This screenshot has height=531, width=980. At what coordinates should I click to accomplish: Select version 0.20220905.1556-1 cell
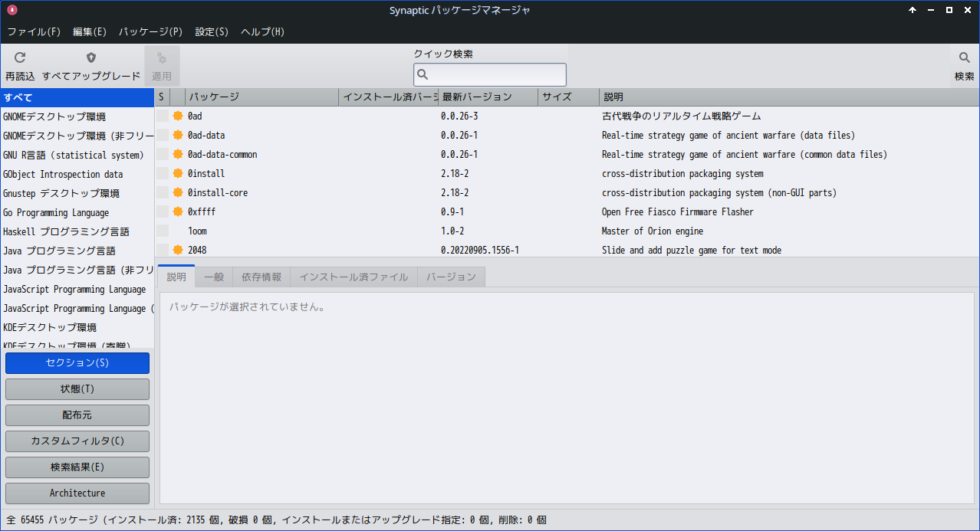coord(480,250)
